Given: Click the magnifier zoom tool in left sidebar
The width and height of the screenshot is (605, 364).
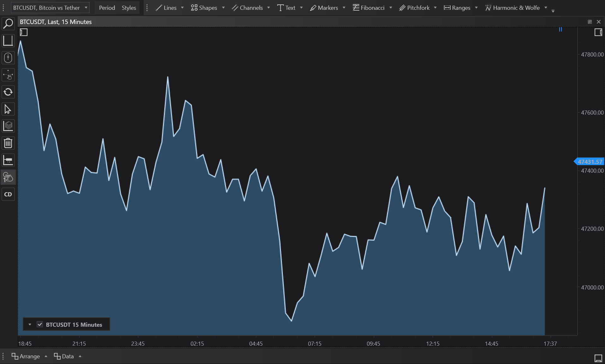Looking at the screenshot, I should coord(8,24).
